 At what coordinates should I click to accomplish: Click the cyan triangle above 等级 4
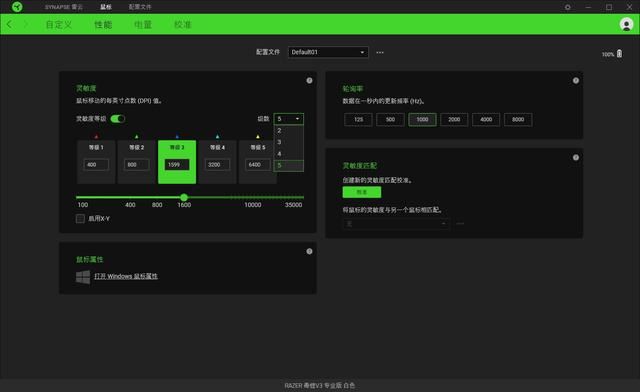tap(218, 136)
